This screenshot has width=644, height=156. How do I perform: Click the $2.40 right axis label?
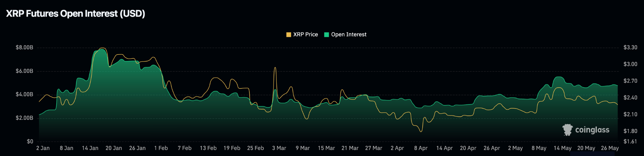pyautogui.click(x=630, y=97)
